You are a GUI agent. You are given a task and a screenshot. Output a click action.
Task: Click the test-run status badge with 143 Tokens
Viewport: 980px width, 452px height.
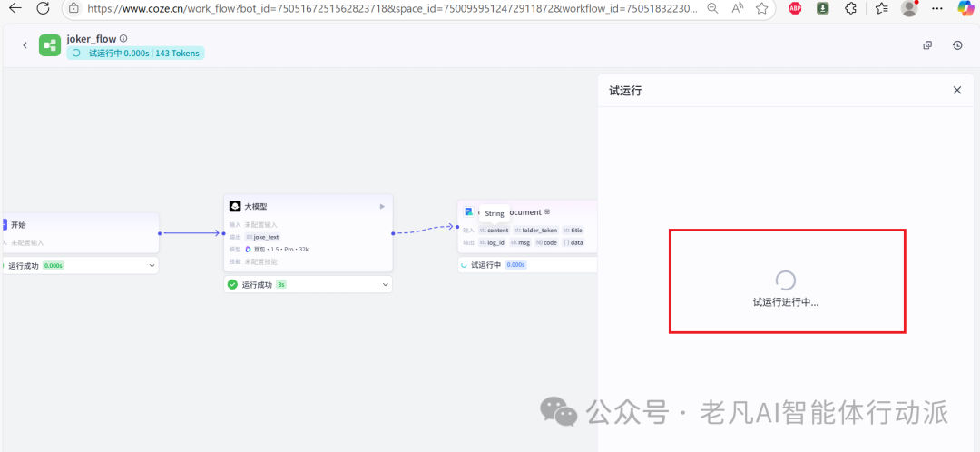point(135,54)
